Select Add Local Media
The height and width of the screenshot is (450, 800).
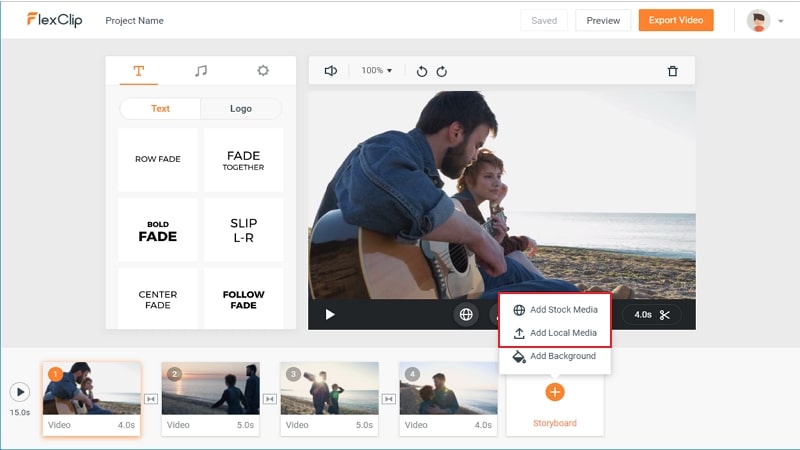pyautogui.click(x=555, y=333)
